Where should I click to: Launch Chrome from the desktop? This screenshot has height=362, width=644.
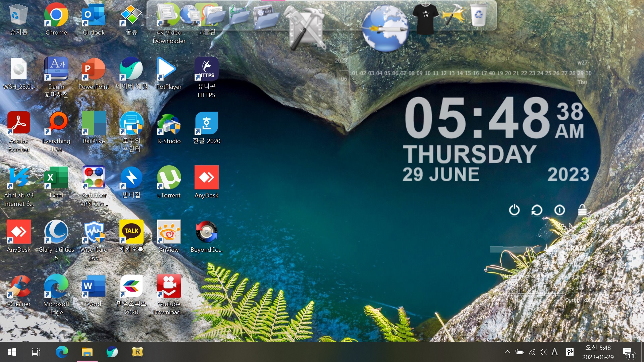pos(56,19)
